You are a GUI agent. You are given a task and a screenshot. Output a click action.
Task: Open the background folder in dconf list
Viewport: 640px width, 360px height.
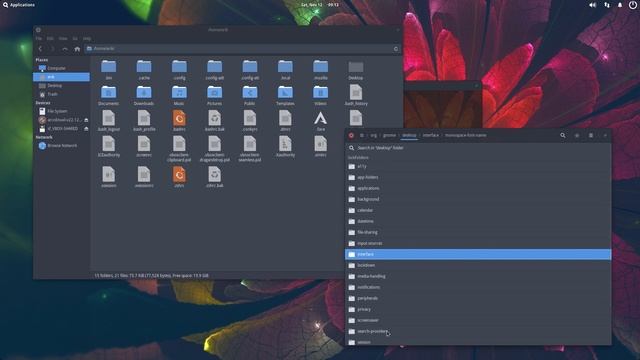478,199
